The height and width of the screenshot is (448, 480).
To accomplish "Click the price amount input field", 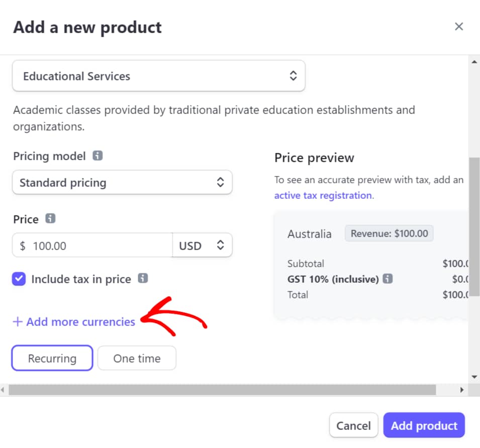I will [x=92, y=245].
